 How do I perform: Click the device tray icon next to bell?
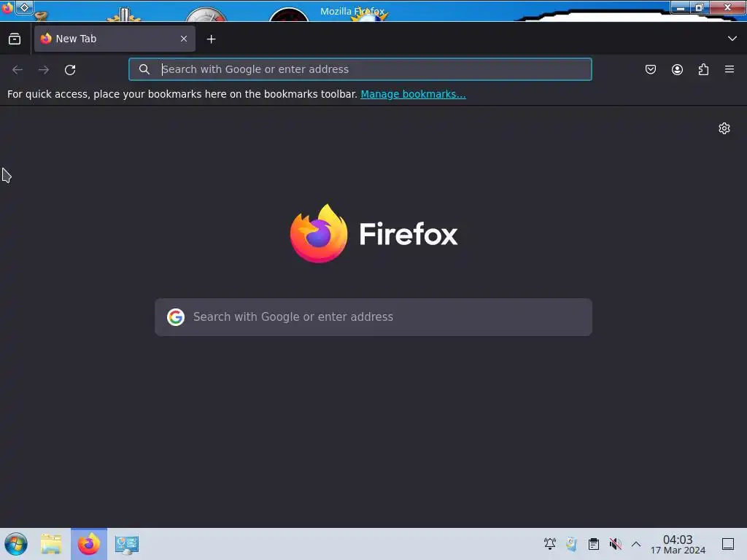click(x=572, y=544)
